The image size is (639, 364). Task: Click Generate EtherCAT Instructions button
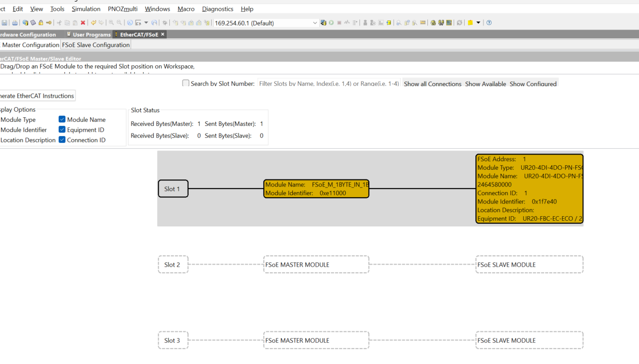click(37, 96)
